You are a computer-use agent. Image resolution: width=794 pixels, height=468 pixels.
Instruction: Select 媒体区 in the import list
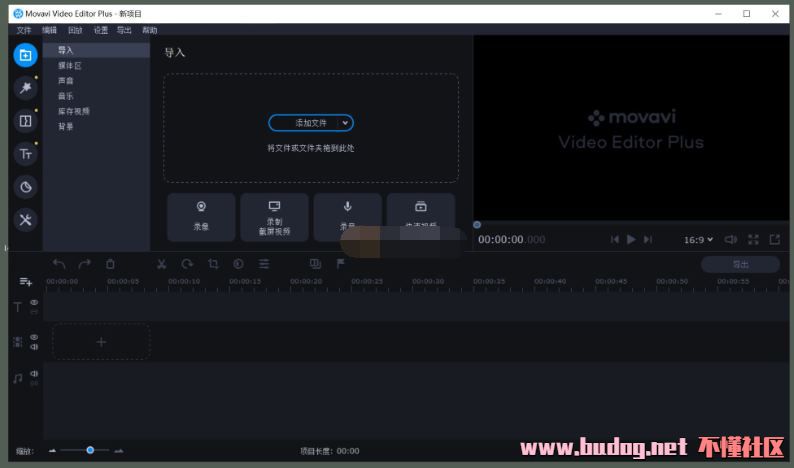pos(70,66)
